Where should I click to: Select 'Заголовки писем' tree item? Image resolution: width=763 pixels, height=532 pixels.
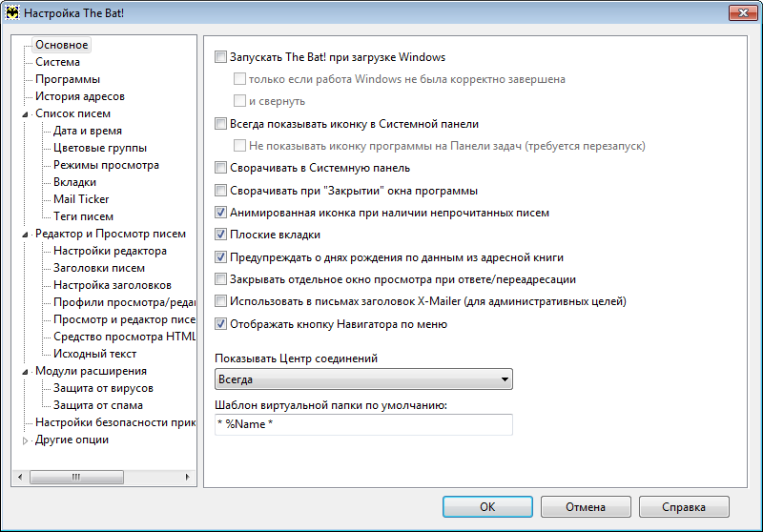(99, 268)
